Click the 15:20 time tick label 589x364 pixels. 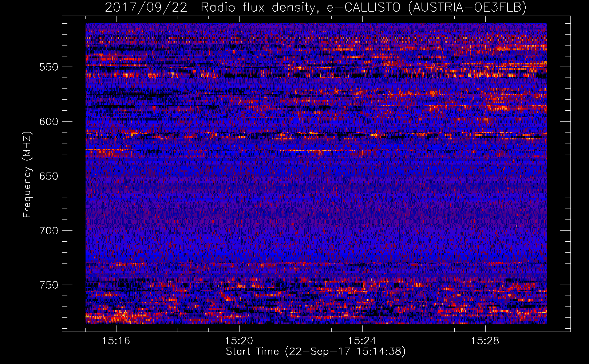pyautogui.click(x=239, y=341)
